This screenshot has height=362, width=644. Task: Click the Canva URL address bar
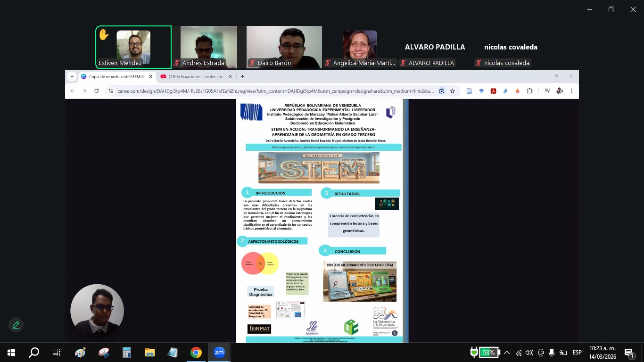pos(273,91)
